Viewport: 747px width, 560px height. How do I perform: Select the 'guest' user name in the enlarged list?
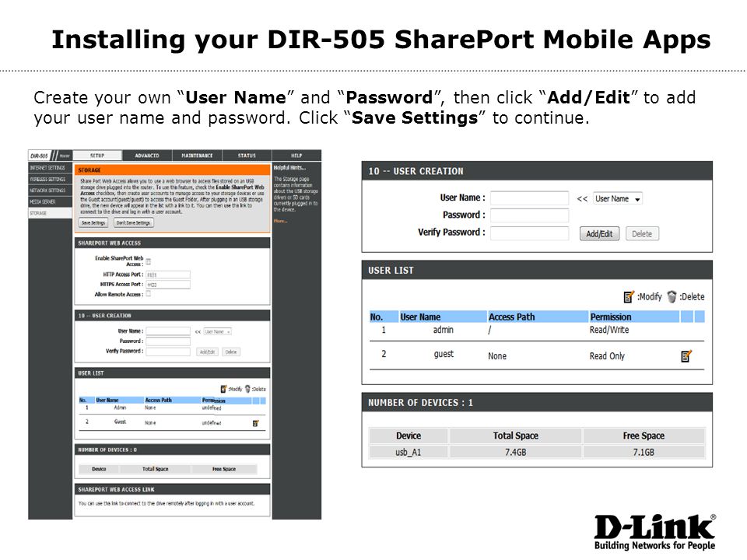tap(444, 355)
